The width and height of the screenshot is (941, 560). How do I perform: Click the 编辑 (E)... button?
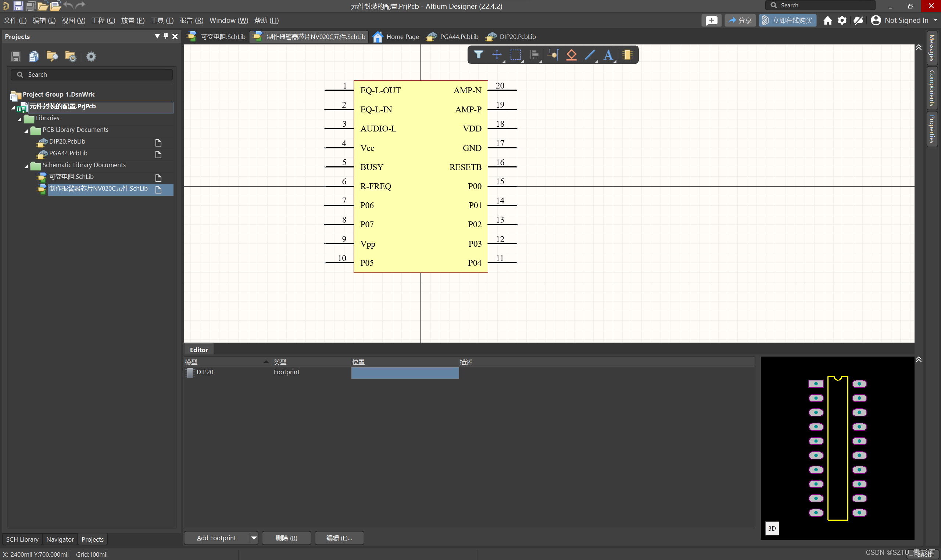tap(339, 538)
